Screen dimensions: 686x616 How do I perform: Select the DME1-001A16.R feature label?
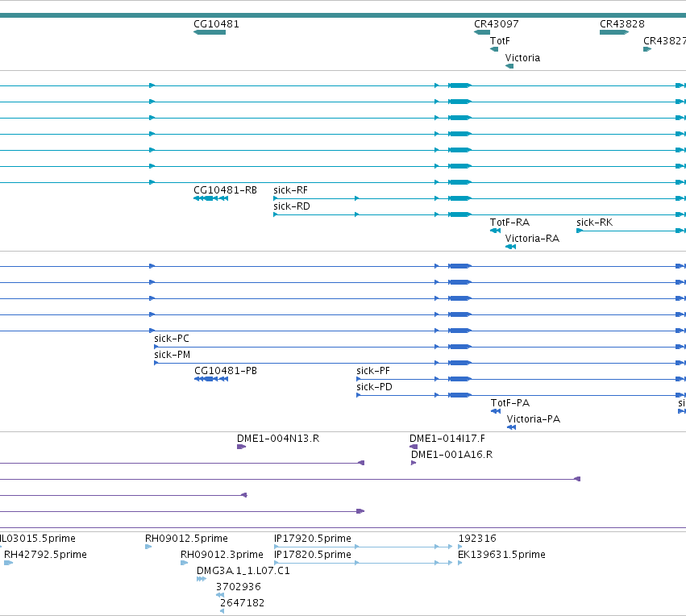[x=451, y=455]
